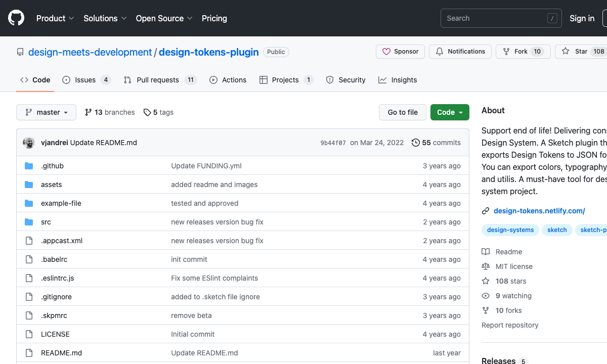Click the commit history clock icon
Screen dimensions: 607x364
coord(416,142)
